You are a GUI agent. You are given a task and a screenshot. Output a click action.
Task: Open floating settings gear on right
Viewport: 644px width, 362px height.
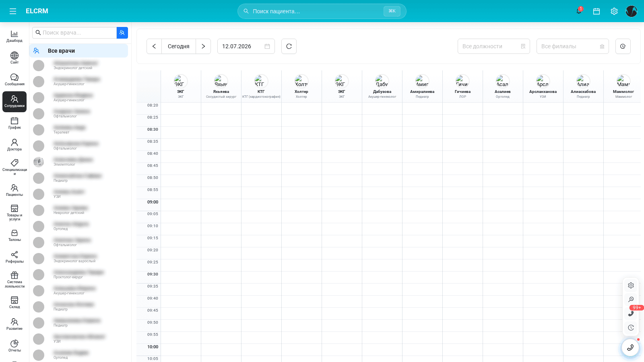631,285
